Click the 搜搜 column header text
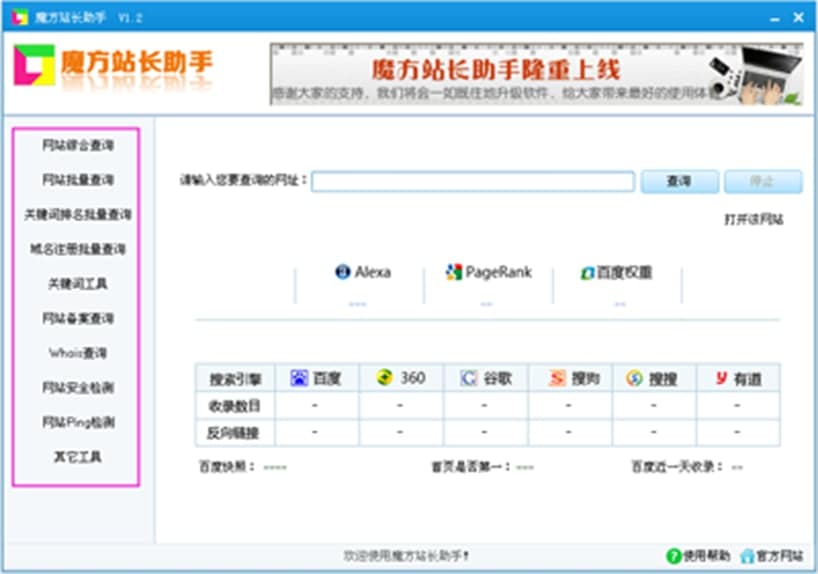This screenshot has height=574, width=818. click(663, 378)
